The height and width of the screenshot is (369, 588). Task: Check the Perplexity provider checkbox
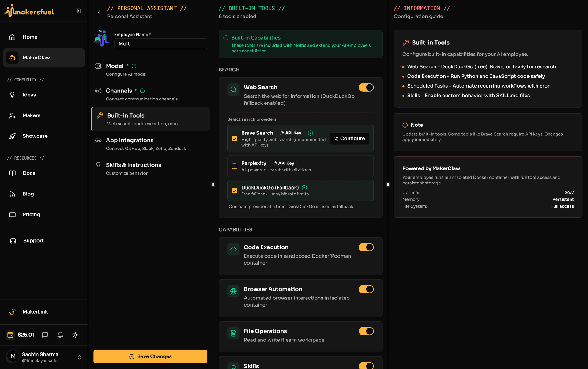(235, 166)
